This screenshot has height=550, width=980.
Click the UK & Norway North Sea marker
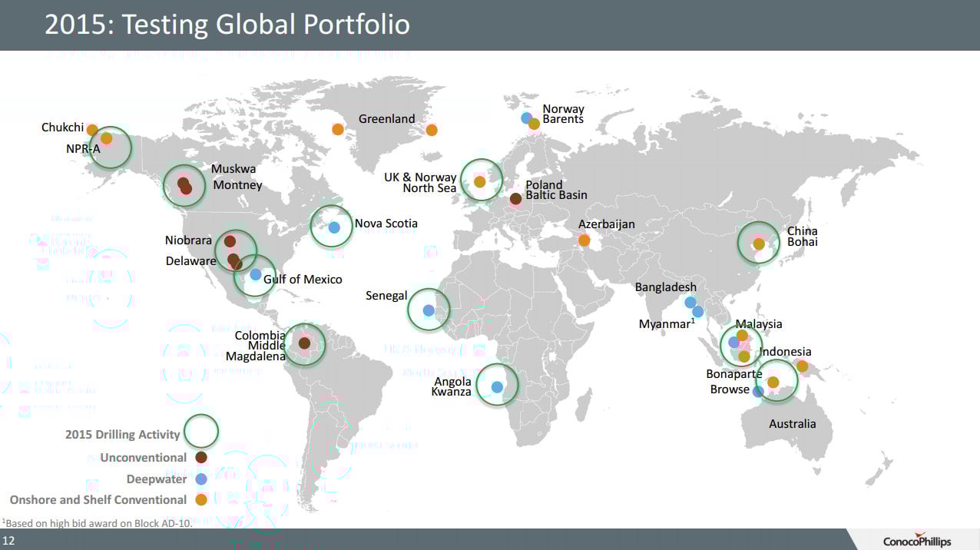pyautogui.click(x=480, y=182)
